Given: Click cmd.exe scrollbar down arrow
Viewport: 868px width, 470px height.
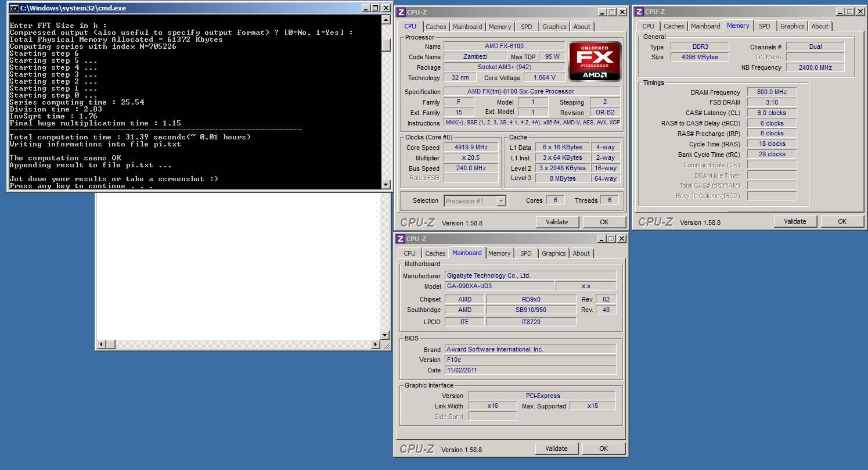Looking at the screenshot, I should coord(386,185).
